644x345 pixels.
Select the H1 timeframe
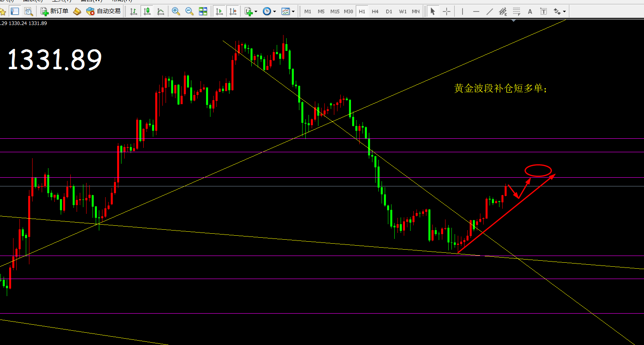tap(362, 12)
